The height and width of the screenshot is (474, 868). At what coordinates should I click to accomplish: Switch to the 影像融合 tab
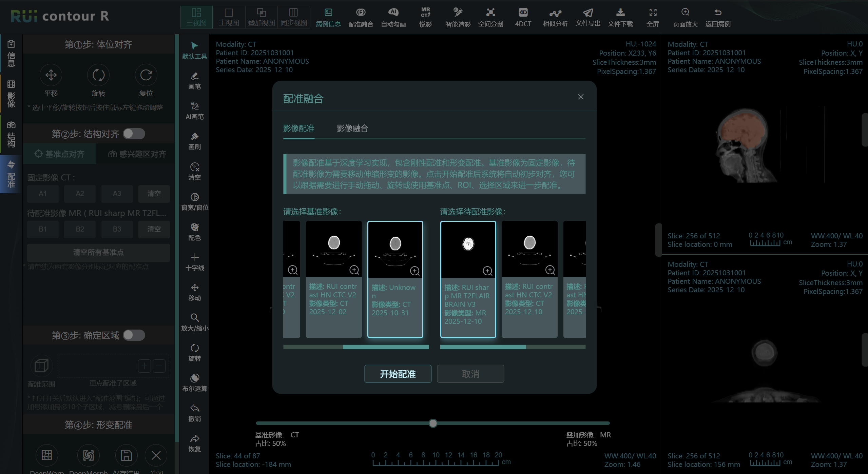point(352,128)
